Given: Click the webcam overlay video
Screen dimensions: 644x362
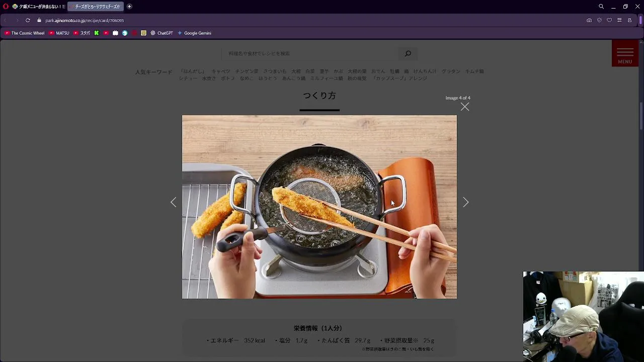Looking at the screenshot, I should tap(584, 317).
